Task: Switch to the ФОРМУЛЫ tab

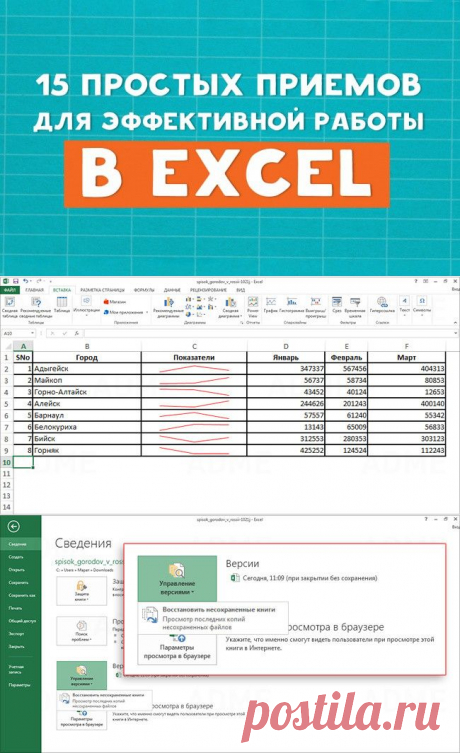Action: [144, 290]
